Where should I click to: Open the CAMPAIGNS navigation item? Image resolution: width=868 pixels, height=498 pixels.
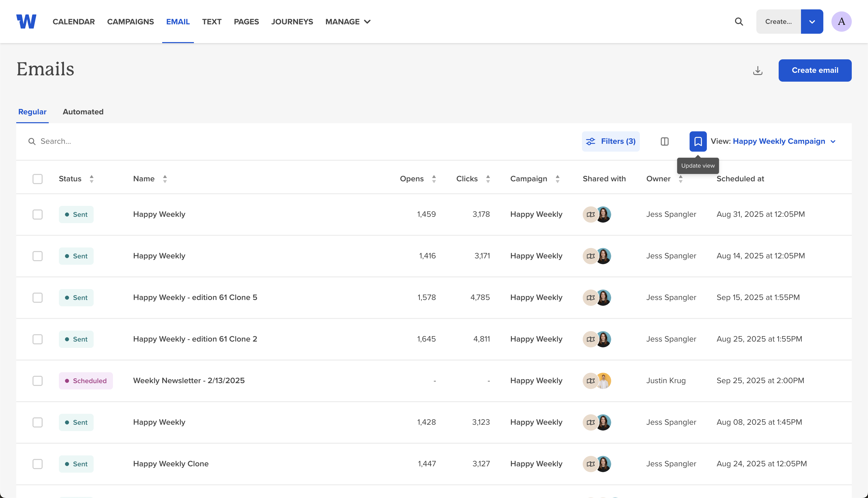coord(130,21)
